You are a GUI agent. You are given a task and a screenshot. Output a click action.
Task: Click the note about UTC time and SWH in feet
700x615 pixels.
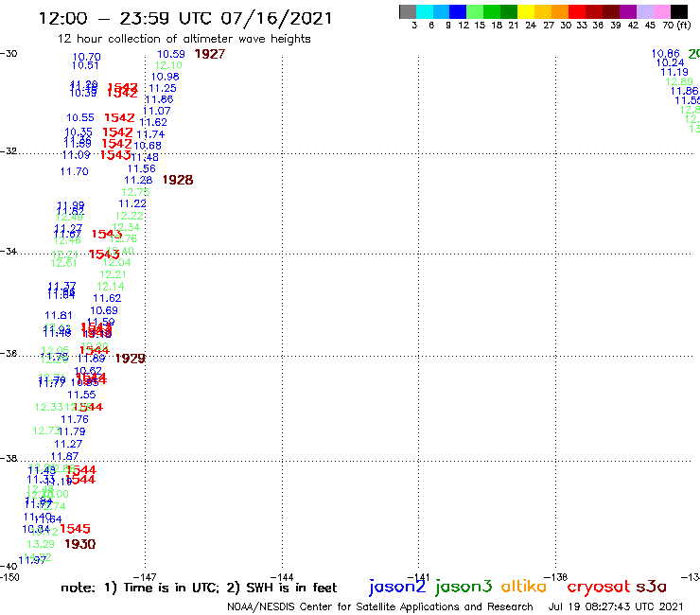(199, 588)
